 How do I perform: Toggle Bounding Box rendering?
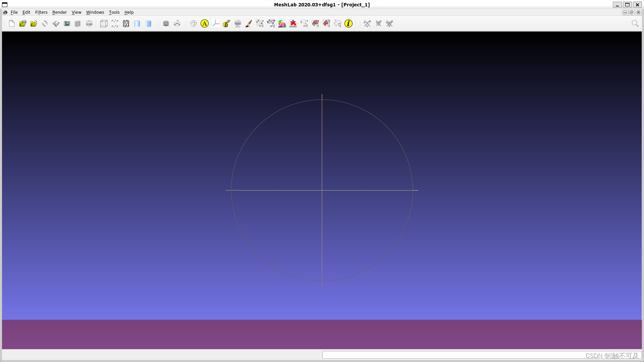coord(104,23)
